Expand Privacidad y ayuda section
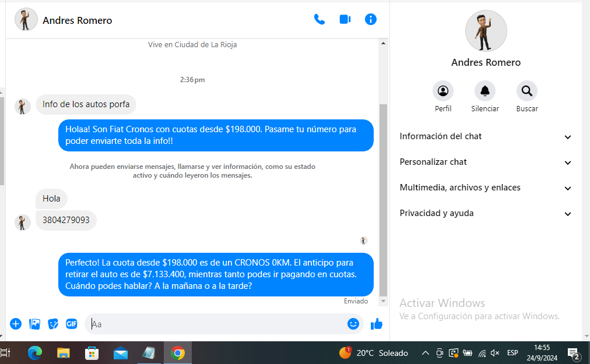 [486, 213]
